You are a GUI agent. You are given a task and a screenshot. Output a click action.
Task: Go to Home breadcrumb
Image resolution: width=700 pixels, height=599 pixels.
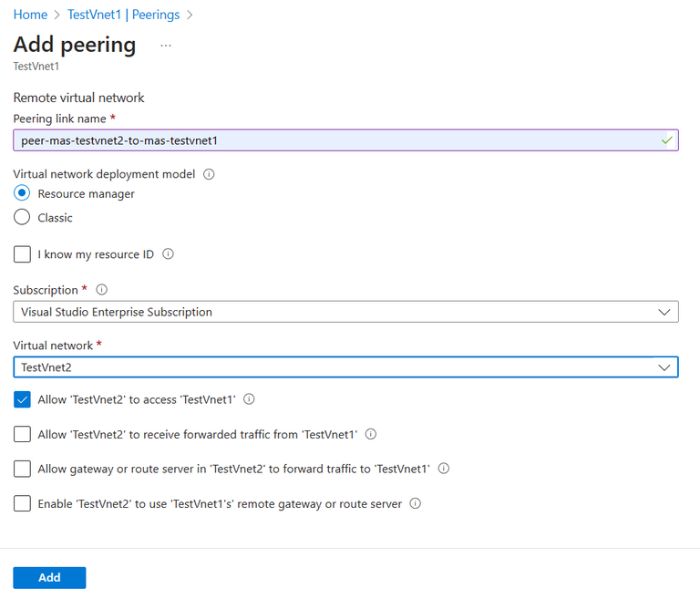[x=30, y=15]
